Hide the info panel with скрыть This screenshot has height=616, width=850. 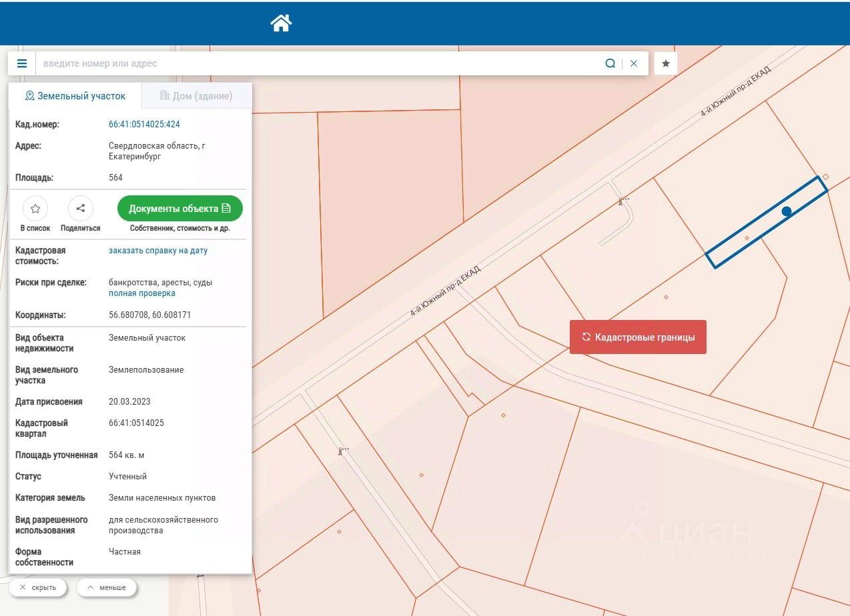37,587
